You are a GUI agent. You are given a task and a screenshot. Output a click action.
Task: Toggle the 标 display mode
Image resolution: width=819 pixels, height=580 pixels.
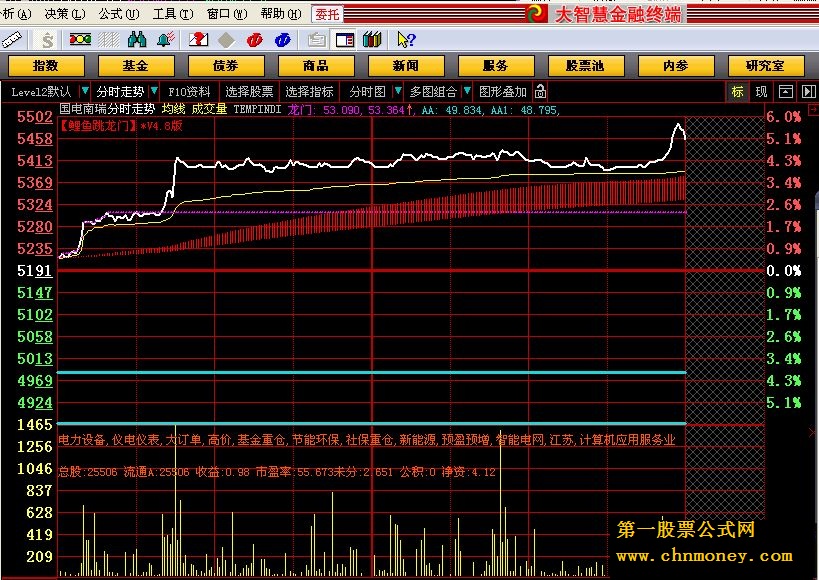737,92
